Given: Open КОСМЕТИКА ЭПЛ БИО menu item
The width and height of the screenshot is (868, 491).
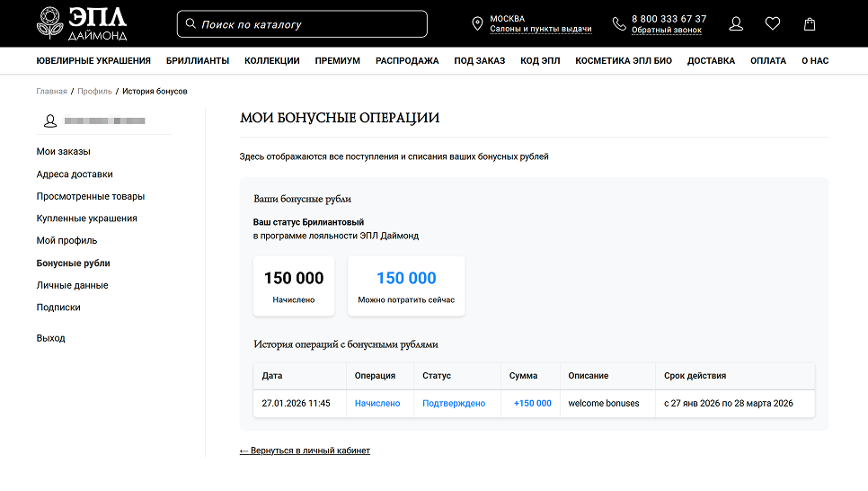Looking at the screenshot, I should coord(624,61).
